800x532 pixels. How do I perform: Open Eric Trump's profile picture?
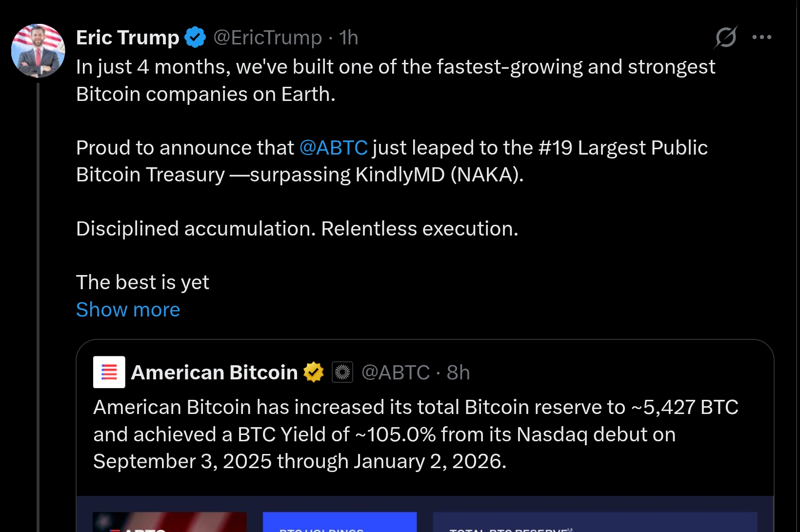pos(38,51)
